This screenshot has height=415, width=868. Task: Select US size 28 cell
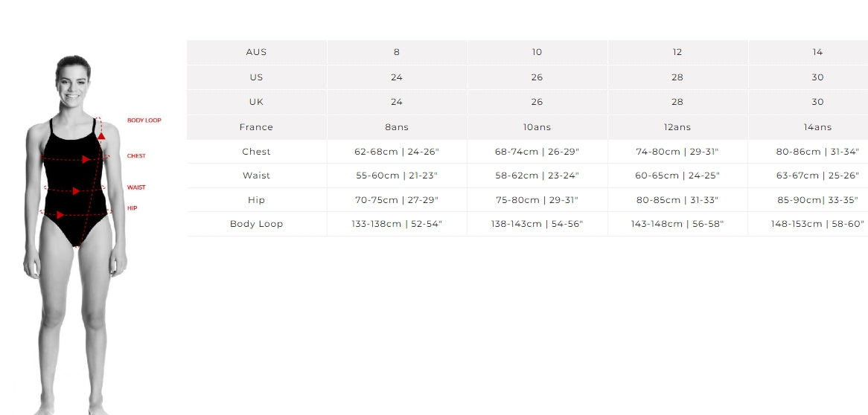pos(677,77)
